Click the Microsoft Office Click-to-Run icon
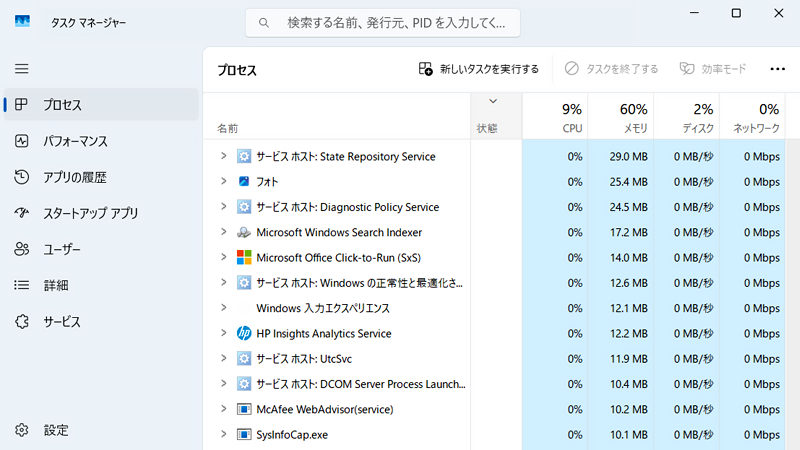 (x=244, y=257)
